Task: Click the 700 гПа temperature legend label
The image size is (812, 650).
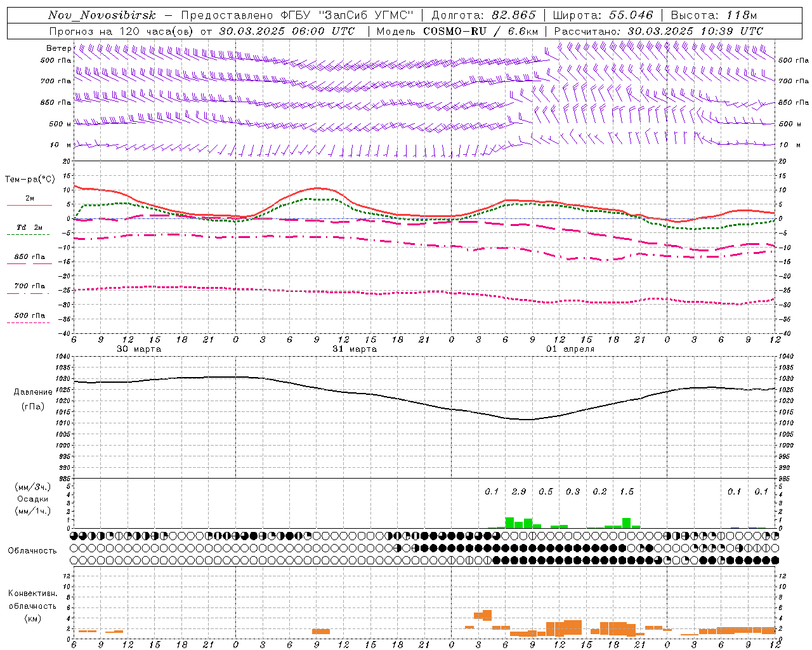Action: 29,286
